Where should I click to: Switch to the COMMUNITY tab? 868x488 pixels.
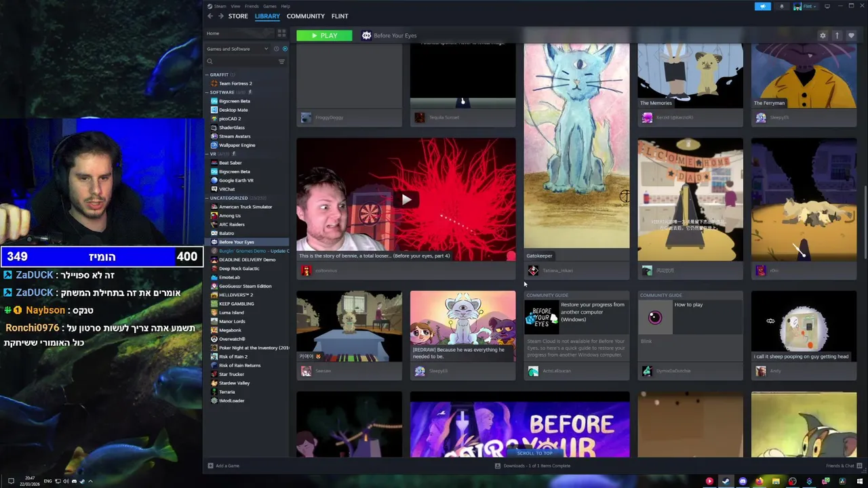[306, 16]
